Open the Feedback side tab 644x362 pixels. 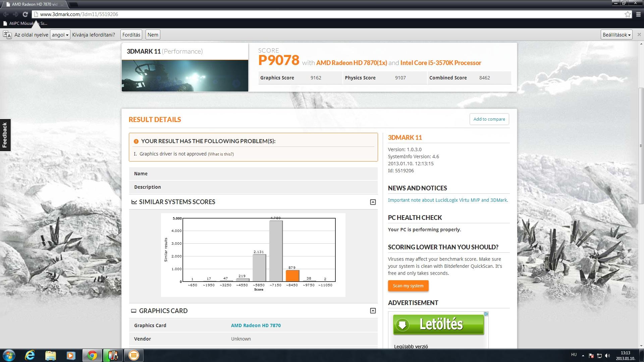pyautogui.click(x=5, y=135)
